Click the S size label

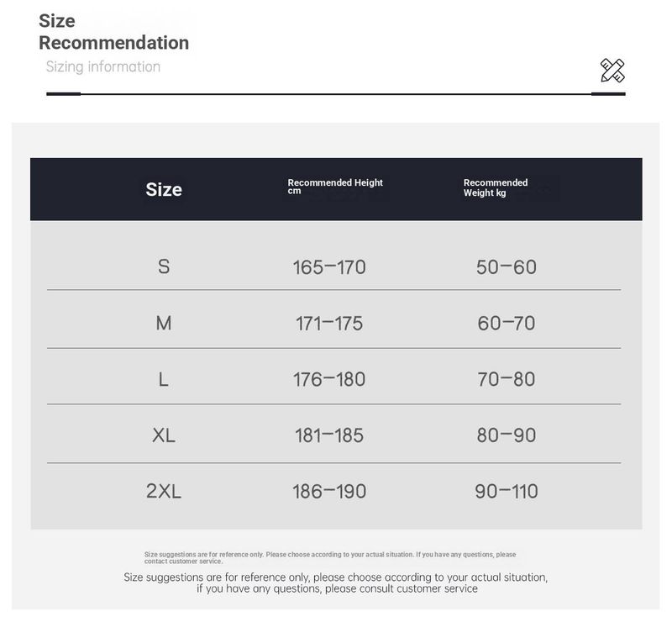pos(164,266)
